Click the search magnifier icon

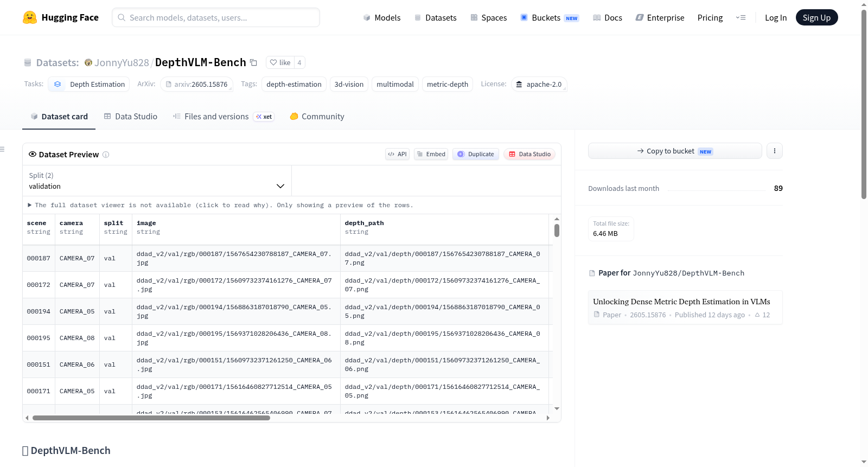click(122, 17)
